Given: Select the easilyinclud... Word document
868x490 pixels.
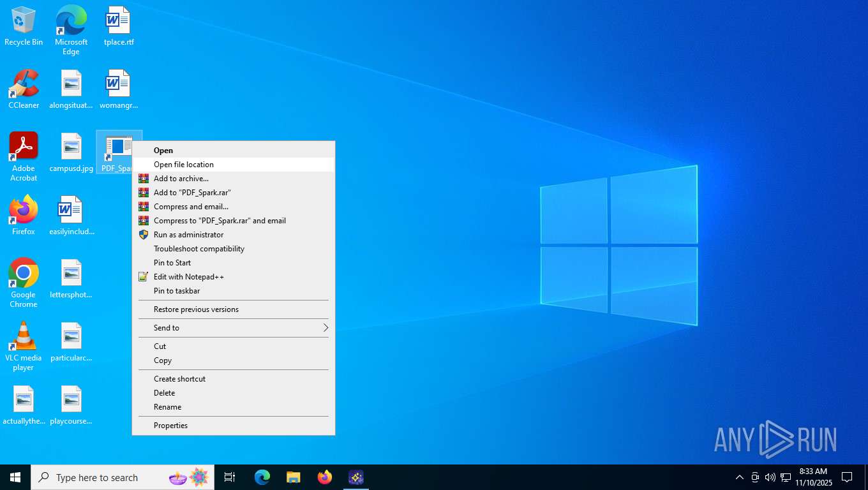Looking at the screenshot, I should pyautogui.click(x=71, y=216).
